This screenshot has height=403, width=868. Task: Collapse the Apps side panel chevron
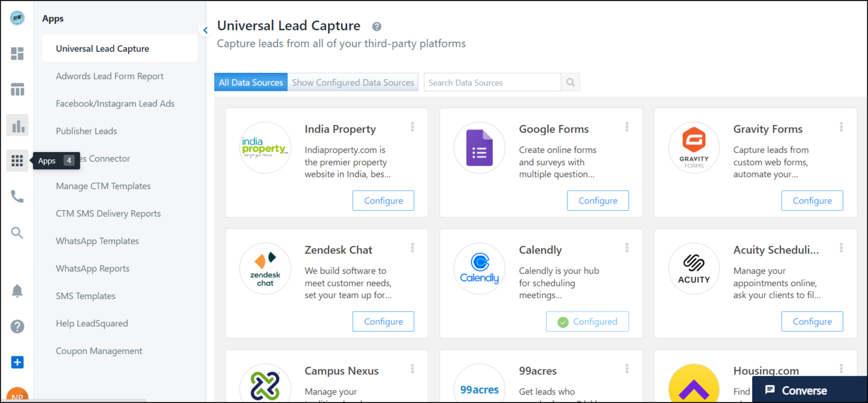pos(206,31)
